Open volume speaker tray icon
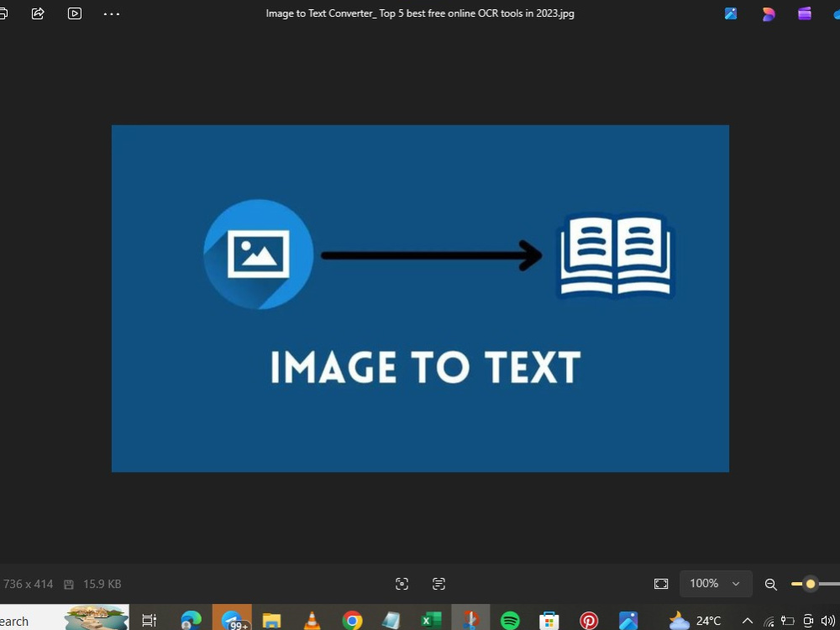This screenshot has width=840, height=630. (828, 621)
